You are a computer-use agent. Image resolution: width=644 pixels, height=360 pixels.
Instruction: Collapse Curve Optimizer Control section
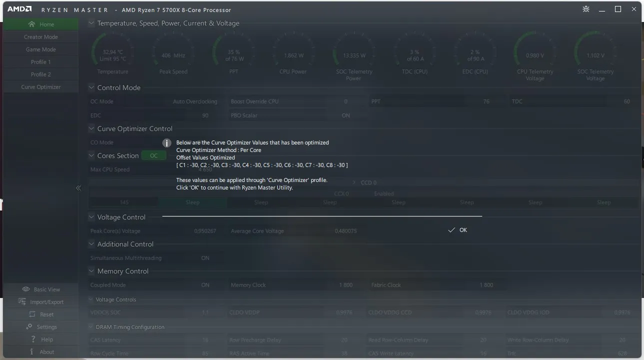[x=91, y=128]
